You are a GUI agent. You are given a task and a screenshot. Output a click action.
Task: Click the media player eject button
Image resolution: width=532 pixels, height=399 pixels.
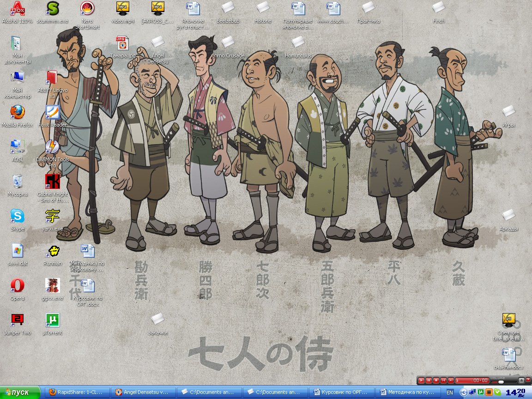click(x=521, y=381)
